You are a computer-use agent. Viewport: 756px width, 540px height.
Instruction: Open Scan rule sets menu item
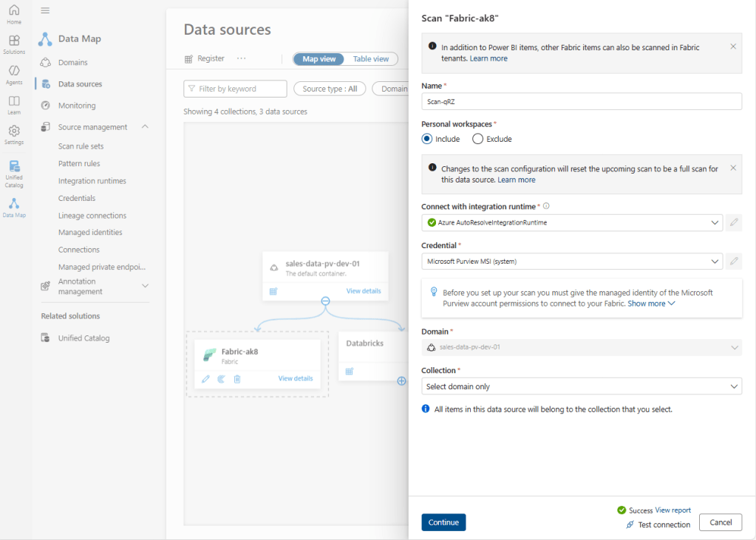[x=81, y=146]
